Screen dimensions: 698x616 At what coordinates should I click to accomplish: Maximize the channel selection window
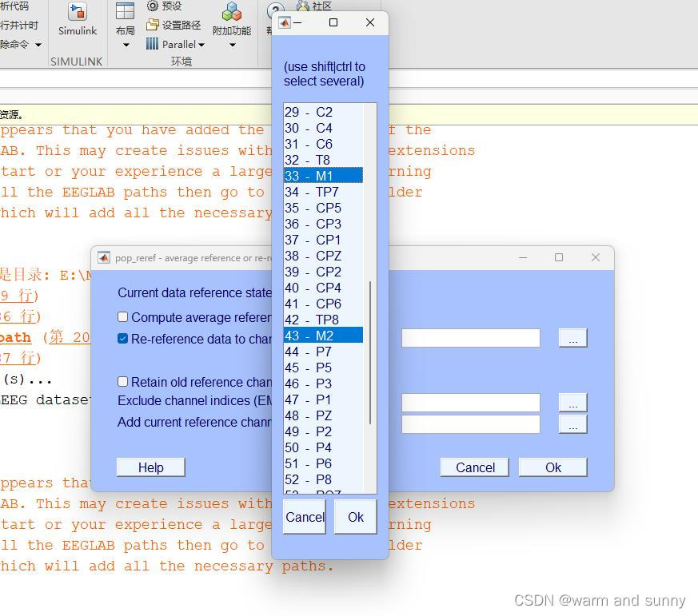pyautogui.click(x=333, y=22)
